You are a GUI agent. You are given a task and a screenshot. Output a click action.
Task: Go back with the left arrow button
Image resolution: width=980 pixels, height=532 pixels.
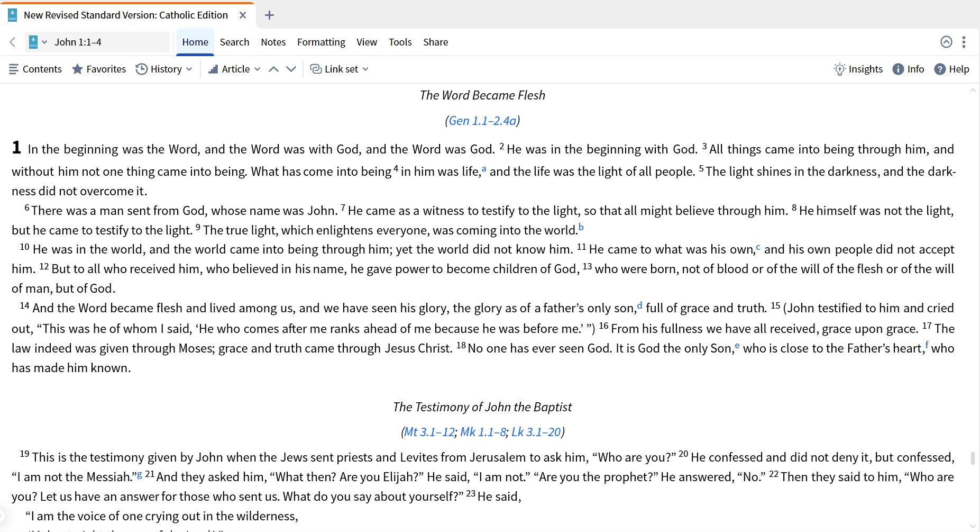12,42
